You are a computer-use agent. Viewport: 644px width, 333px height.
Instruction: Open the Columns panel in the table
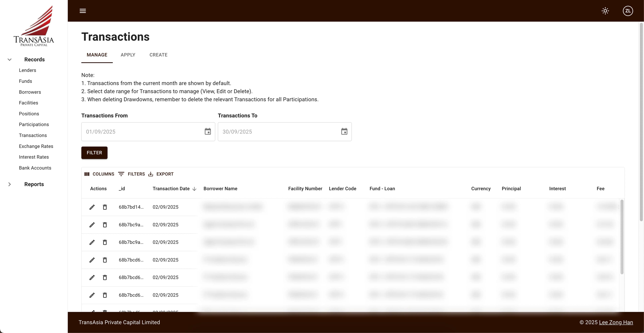tap(99, 174)
